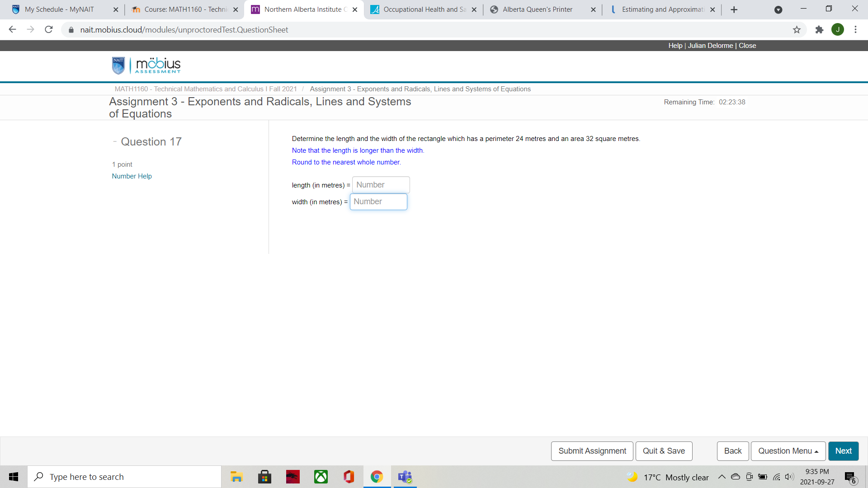View site security via the padlock icon
This screenshot has height=488, width=868.
click(71, 30)
